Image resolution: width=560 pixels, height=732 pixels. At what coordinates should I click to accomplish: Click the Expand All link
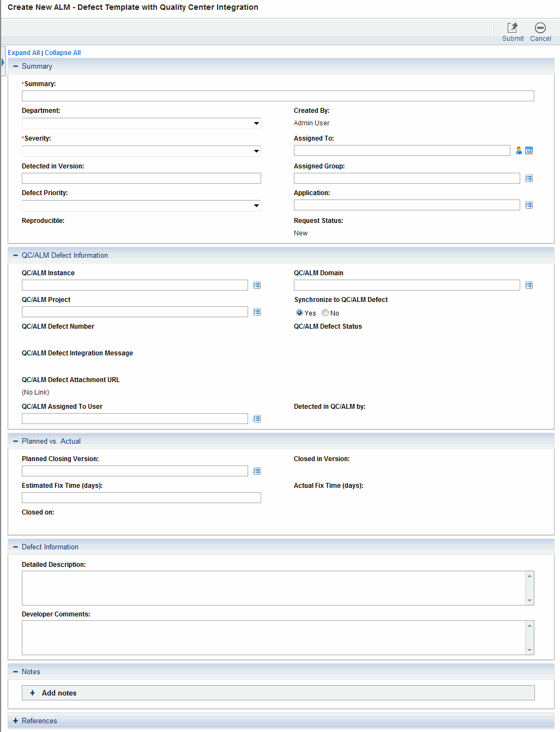23,53
